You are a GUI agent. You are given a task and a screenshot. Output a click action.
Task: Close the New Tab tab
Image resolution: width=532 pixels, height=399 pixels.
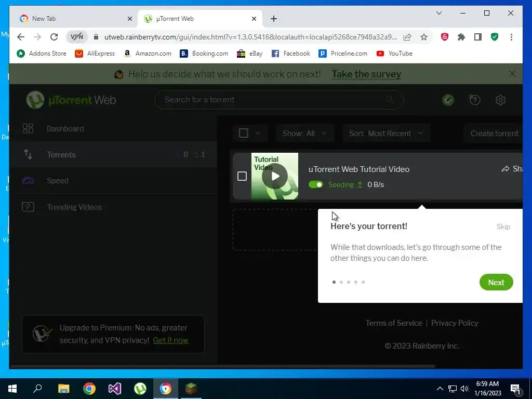tap(129, 19)
